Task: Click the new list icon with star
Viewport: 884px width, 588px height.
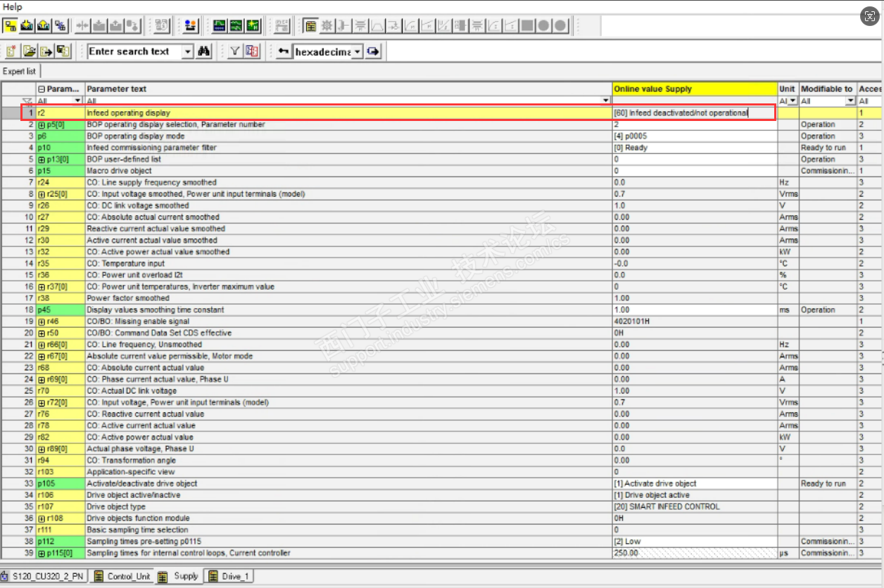Action: pyautogui.click(x=11, y=51)
